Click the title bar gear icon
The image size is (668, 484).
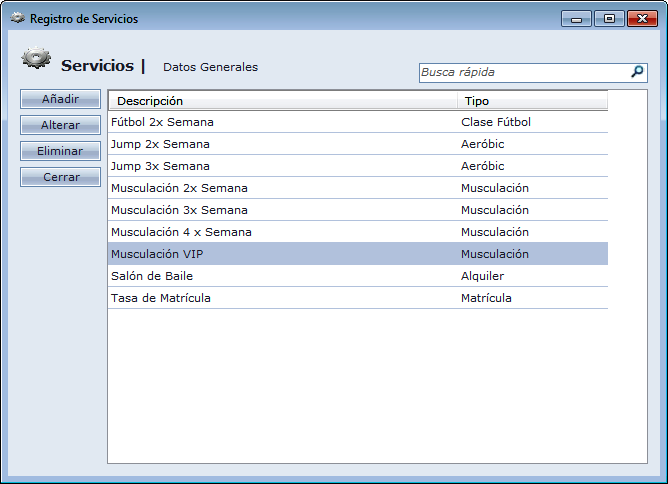(x=17, y=19)
